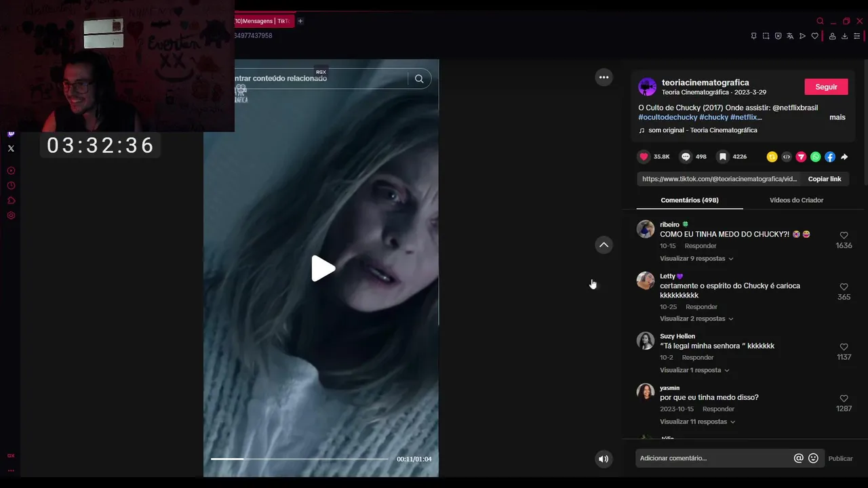Click the pin icon in the address bar
Image resolution: width=868 pixels, height=488 pixels.
point(753,36)
